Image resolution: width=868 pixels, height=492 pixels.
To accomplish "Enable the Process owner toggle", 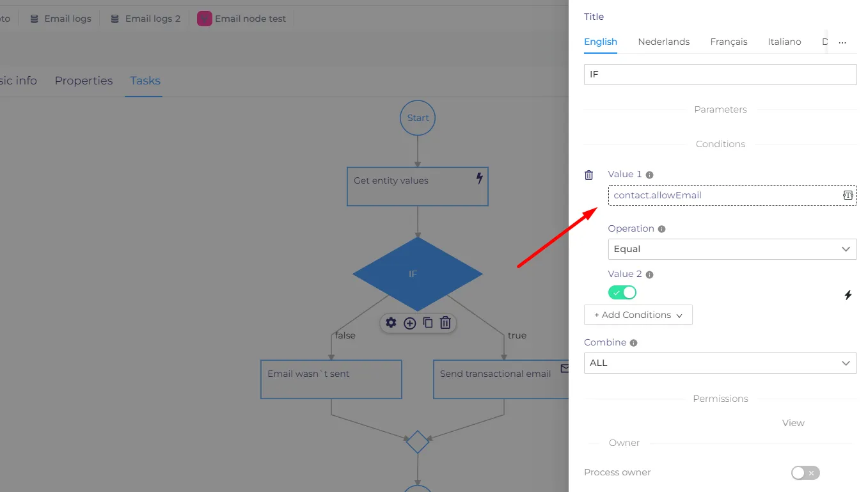I will [x=805, y=473].
